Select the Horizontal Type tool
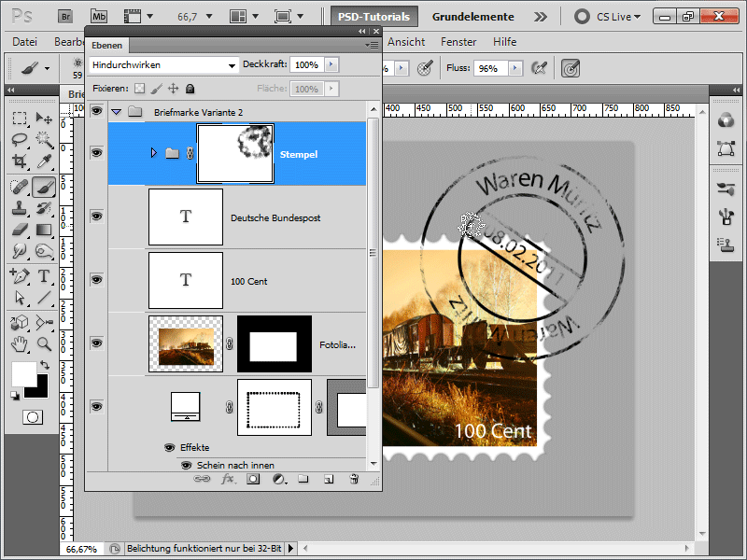The image size is (747, 560). click(44, 275)
